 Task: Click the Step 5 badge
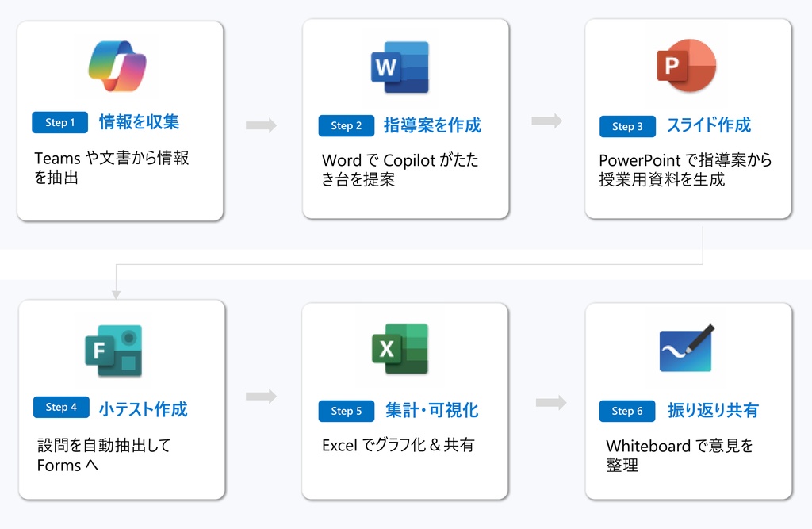tap(346, 411)
